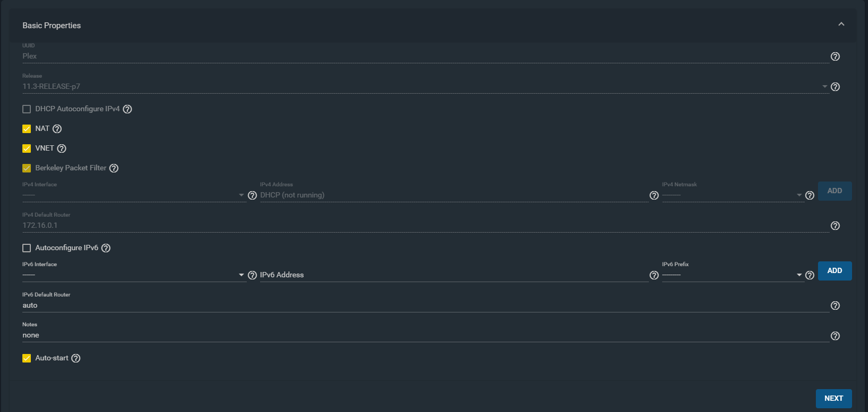Screen dimensions: 868x412
Task: Open help for IPv6 Default Router
Action: click(835, 306)
